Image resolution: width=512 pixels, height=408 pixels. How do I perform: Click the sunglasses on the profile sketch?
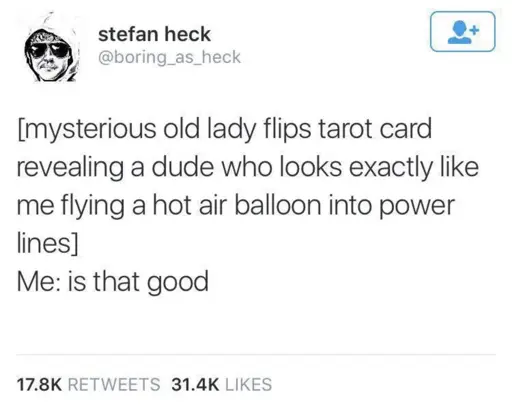point(48,51)
